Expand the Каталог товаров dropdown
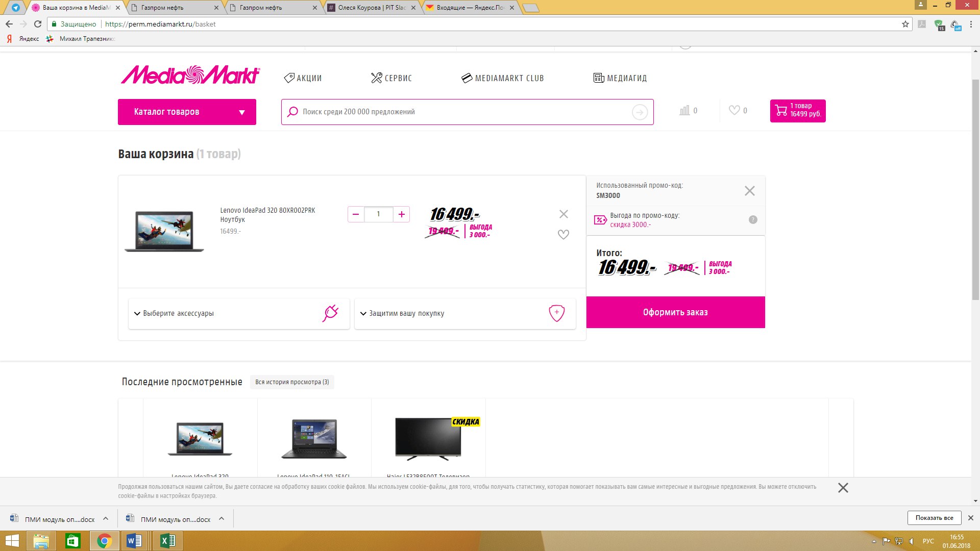Screen dimensions: 980x551 coord(187,112)
